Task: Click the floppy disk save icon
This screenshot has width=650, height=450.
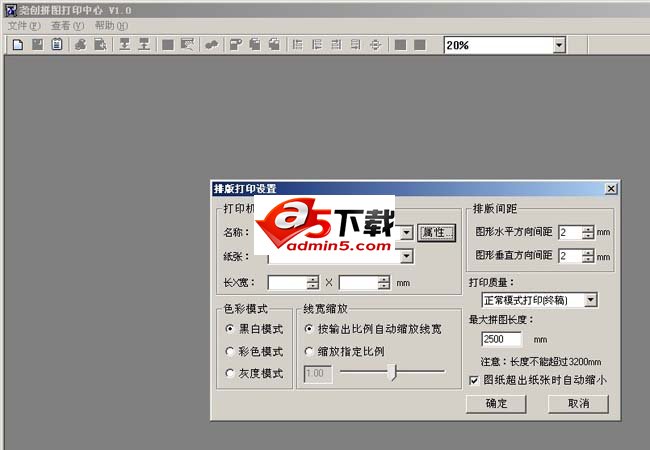Action: click(37, 45)
